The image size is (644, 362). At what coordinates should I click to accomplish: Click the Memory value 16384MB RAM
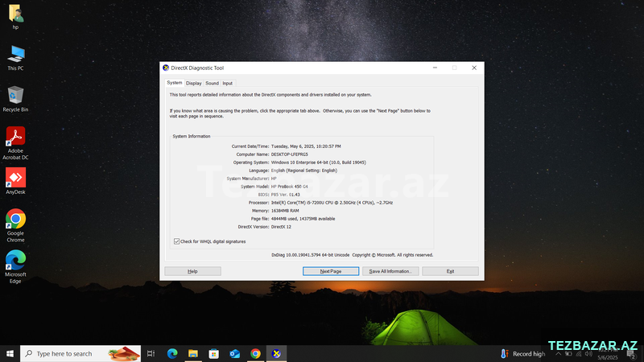285,211
